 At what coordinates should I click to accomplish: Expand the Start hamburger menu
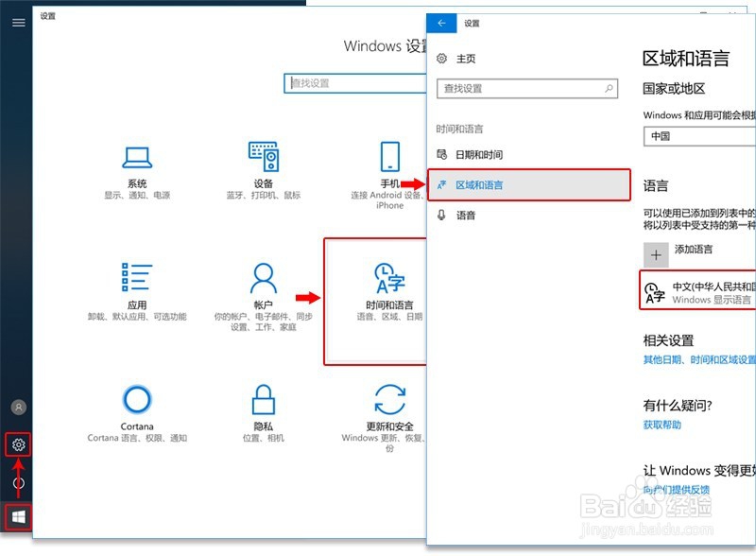[19, 22]
